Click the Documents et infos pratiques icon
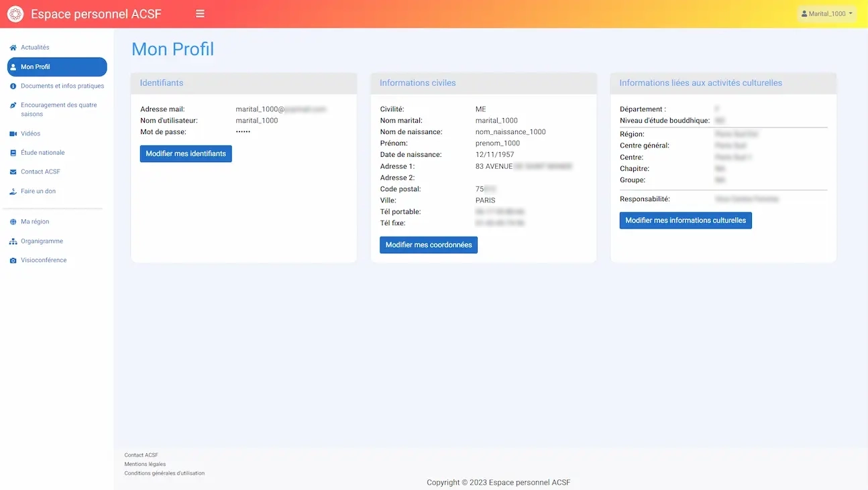868x490 pixels. pyautogui.click(x=13, y=86)
